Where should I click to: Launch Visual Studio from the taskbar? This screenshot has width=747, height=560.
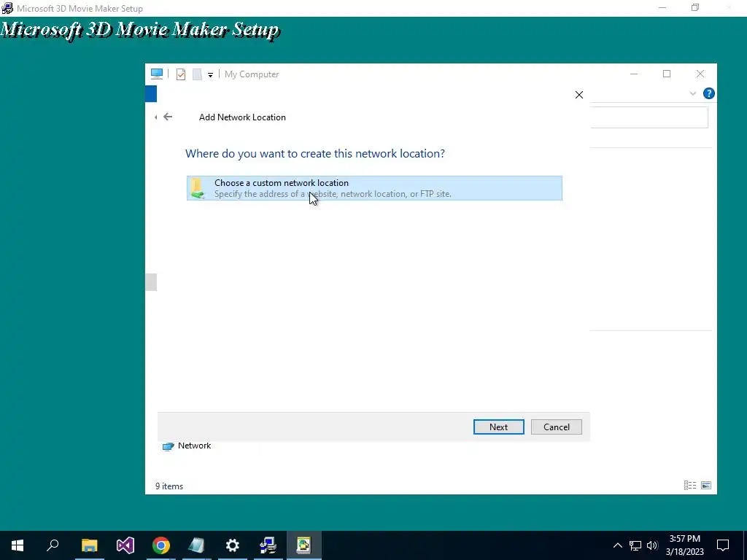[x=125, y=545]
